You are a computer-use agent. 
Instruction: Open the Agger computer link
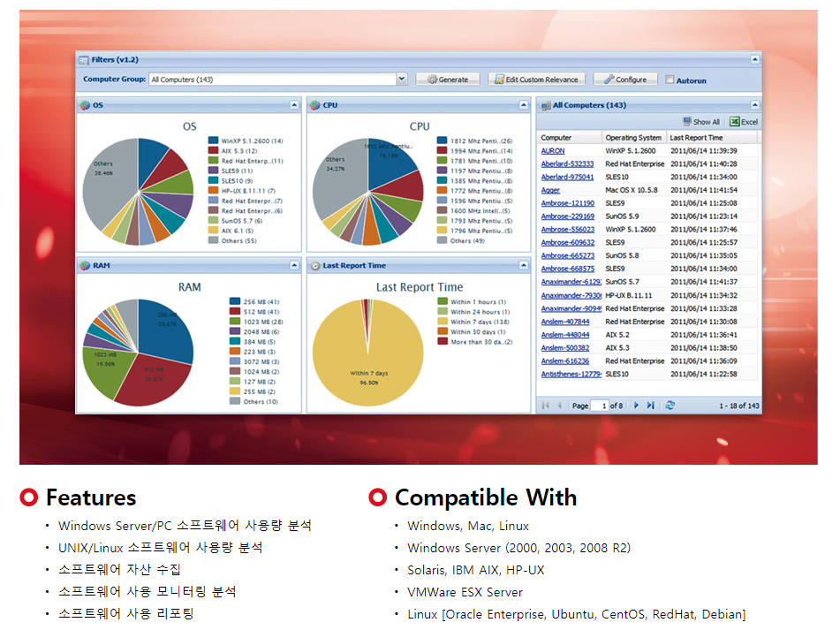click(x=550, y=190)
